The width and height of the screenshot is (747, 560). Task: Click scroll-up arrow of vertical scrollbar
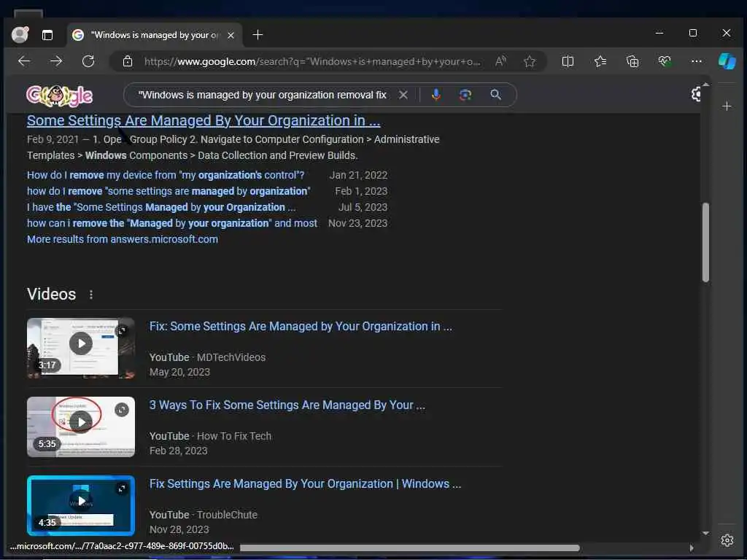click(x=705, y=85)
